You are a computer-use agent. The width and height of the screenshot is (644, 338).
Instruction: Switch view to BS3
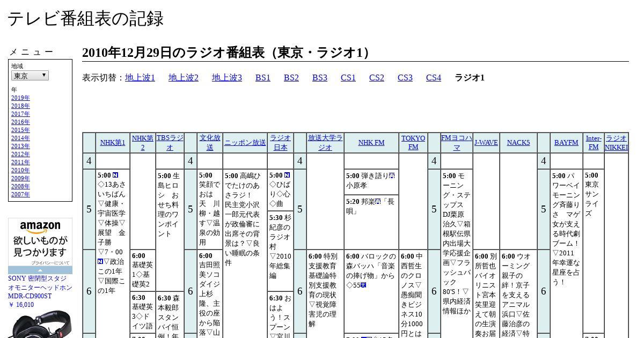tap(320, 78)
